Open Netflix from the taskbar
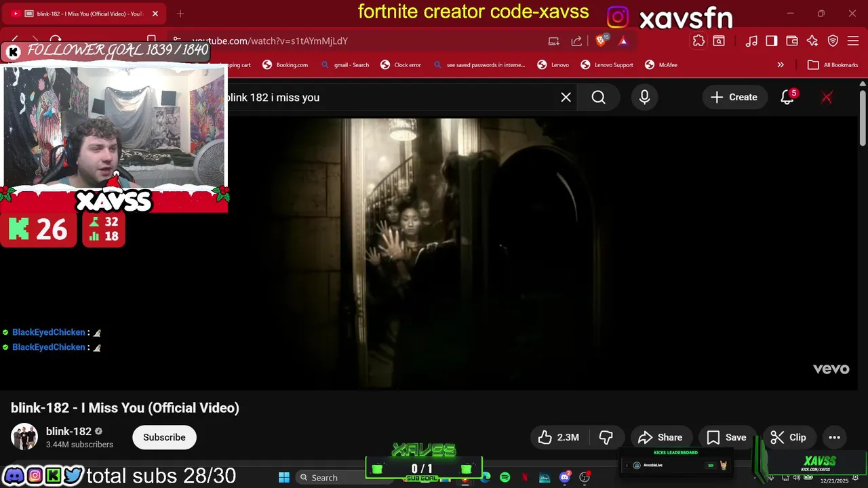Image resolution: width=868 pixels, height=488 pixels. (525, 477)
